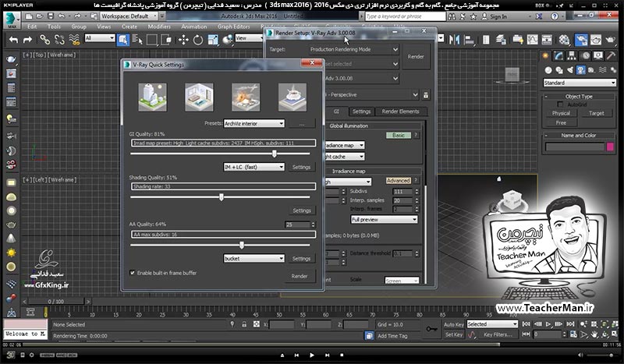
Task: Click the ellipsis button beside Presets
Action: click(302, 124)
